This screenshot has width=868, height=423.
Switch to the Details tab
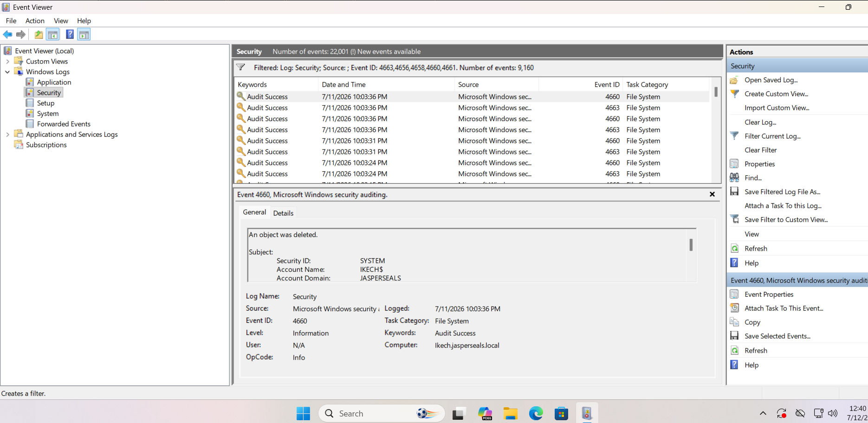coord(283,213)
